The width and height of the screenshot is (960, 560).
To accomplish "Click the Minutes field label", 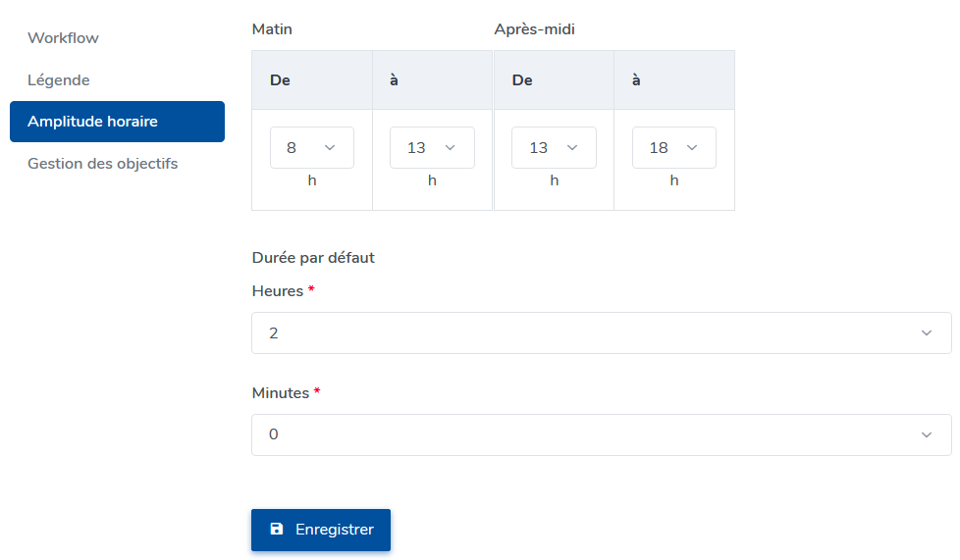I will (x=281, y=393).
